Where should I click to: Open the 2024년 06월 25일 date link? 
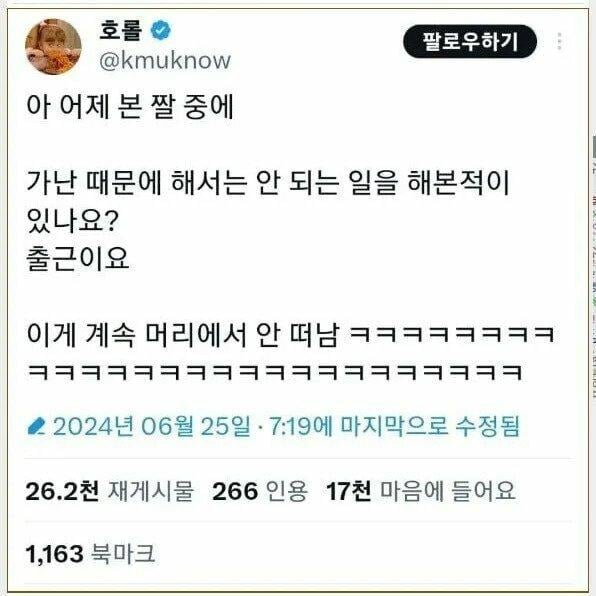(151, 427)
